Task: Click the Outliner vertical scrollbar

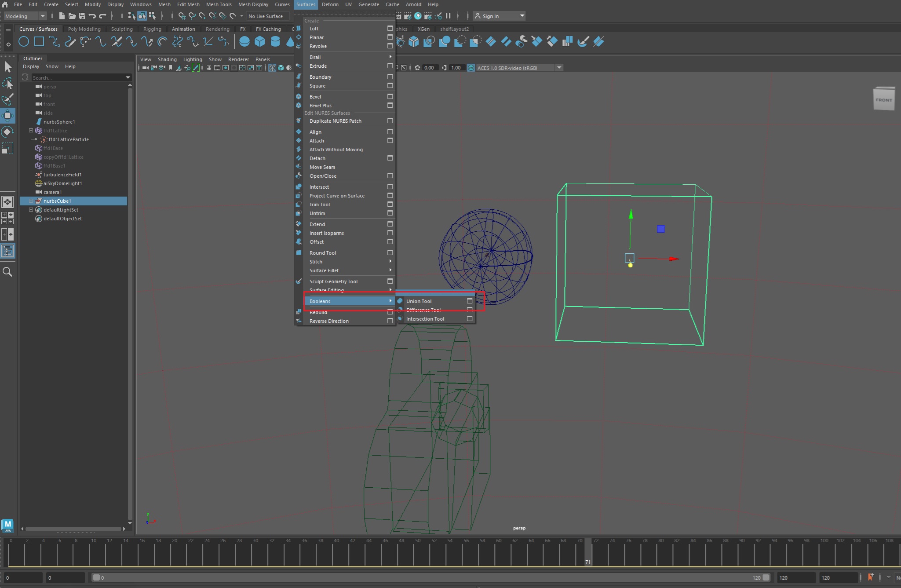Action: [x=130, y=303]
